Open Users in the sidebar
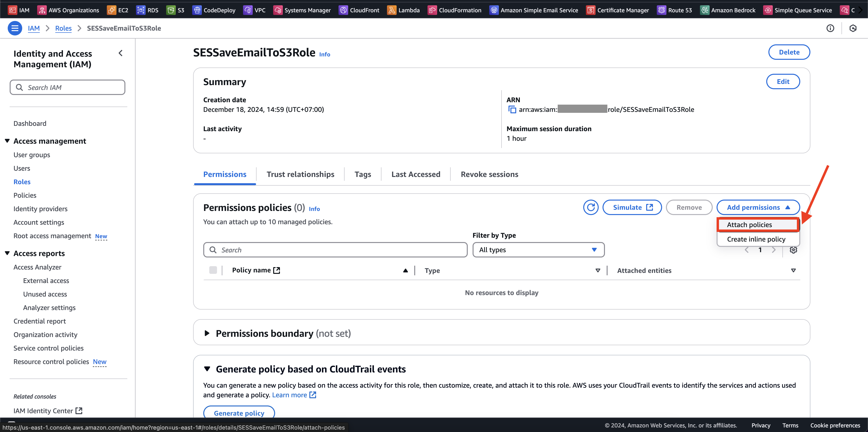Viewport: 868px width, 432px height. 21,168
